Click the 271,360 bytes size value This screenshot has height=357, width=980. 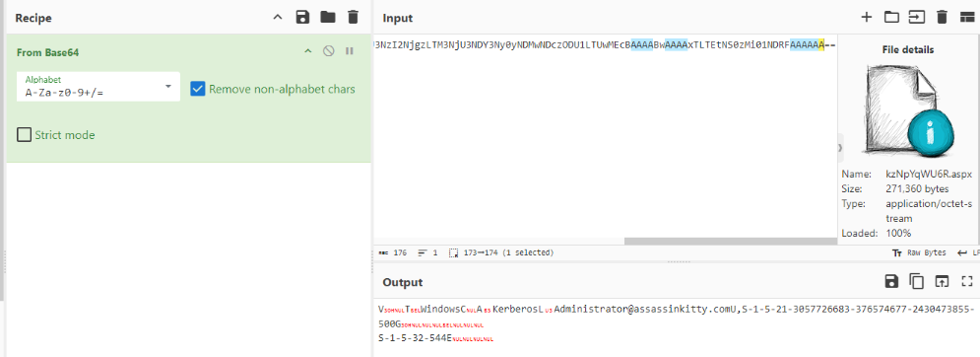917,188
